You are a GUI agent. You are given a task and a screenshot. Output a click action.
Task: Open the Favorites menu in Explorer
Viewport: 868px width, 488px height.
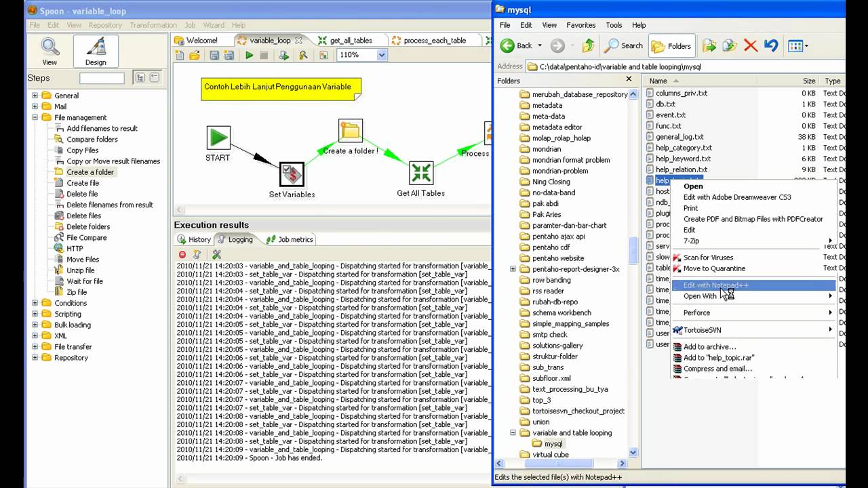point(581,25)
